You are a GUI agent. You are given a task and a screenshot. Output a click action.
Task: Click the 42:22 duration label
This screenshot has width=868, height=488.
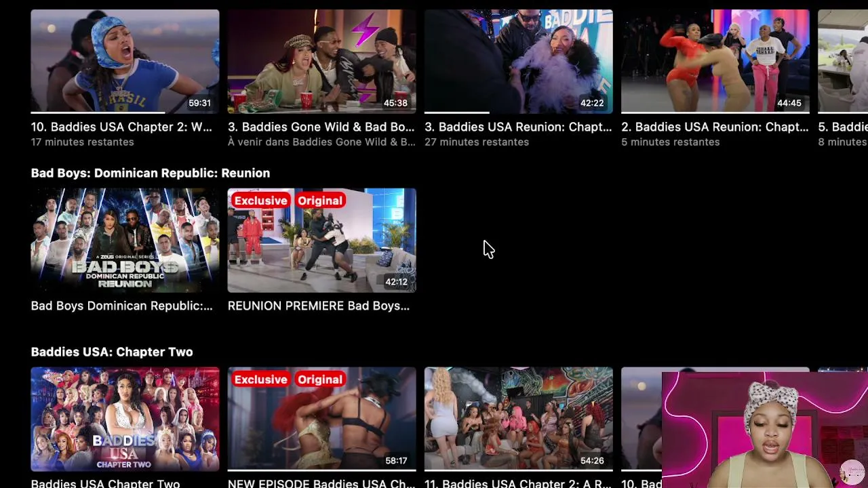(592, 103)
